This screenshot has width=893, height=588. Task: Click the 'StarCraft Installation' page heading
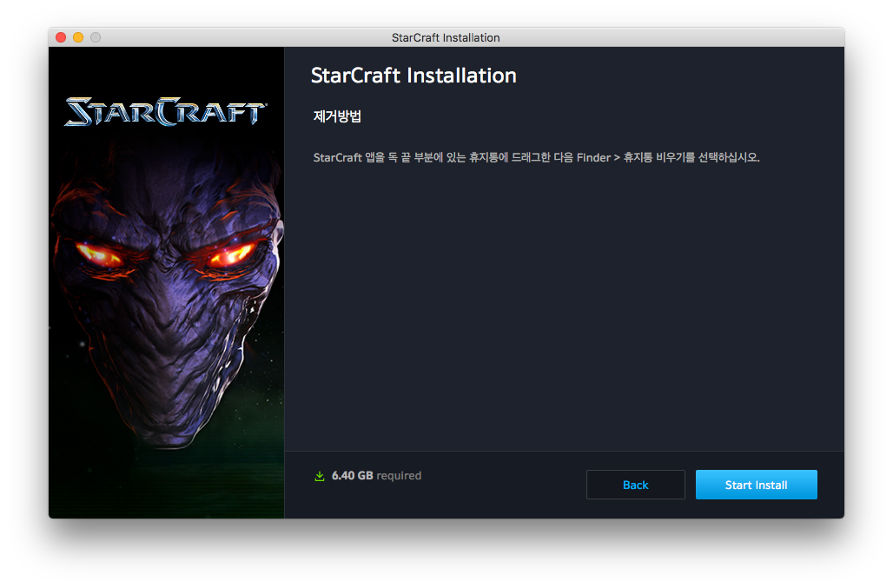point(413,76)
